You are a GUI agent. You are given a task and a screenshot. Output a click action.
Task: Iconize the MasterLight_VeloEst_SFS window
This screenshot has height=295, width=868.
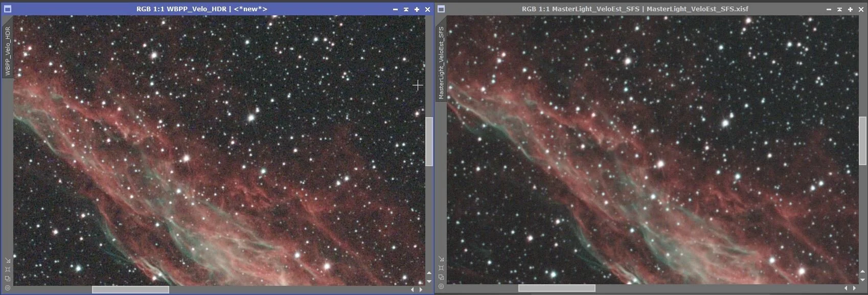829,9
